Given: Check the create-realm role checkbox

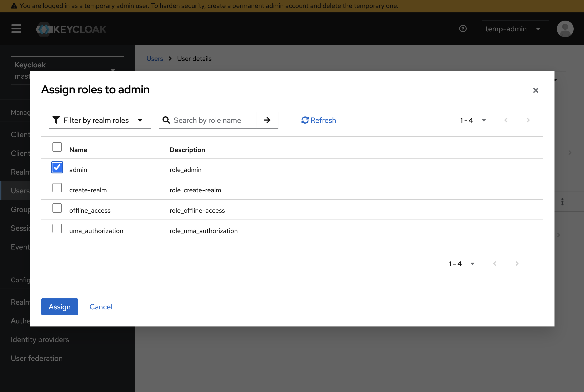Looking at the screenshot, I should pyautogui.click(x=57, y=188).
